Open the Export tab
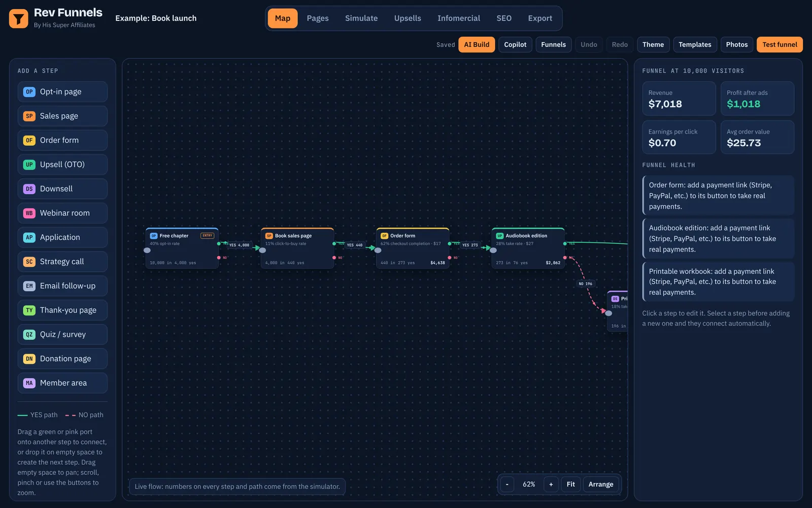The height and width of the screenshot is (508, 812). coord(540,18)
